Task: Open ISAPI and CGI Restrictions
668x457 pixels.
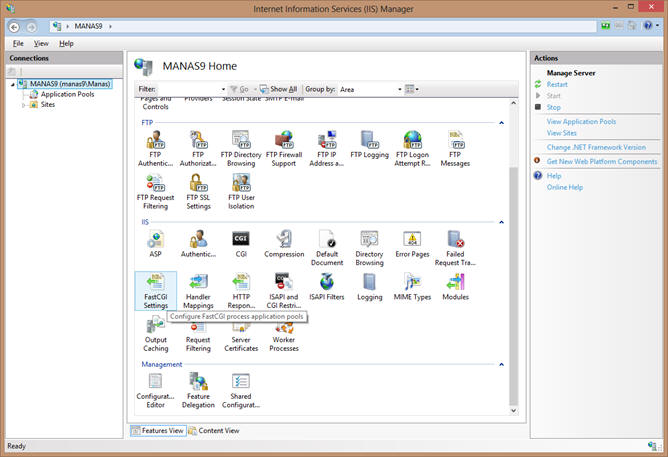Action: coord(284,291)
